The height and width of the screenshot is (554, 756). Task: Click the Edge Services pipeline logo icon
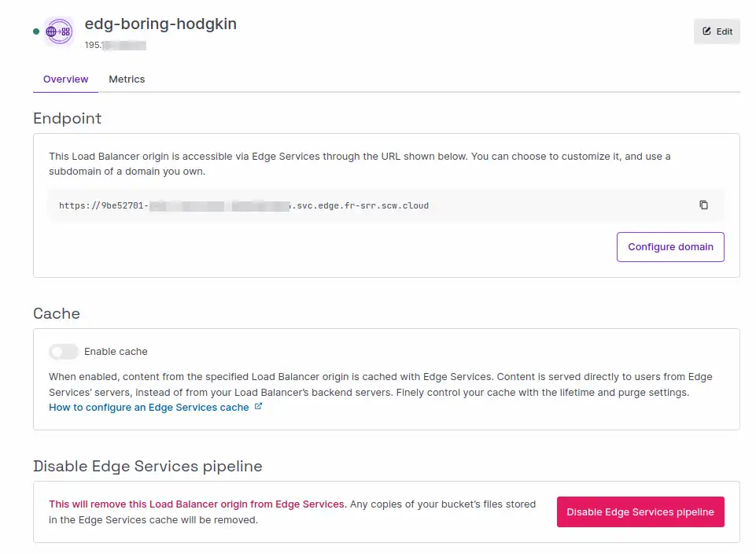[59, 31]
